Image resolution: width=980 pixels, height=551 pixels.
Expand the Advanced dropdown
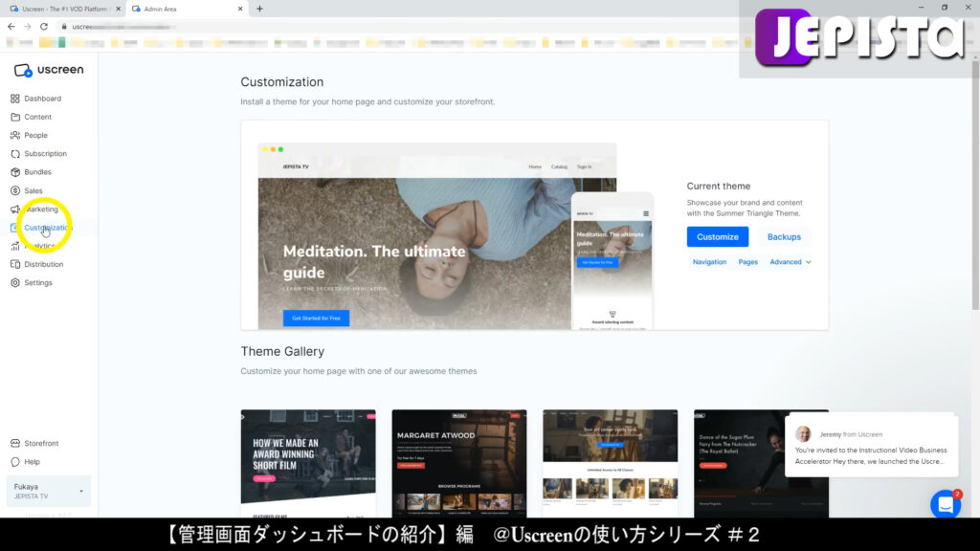[790, 262]
